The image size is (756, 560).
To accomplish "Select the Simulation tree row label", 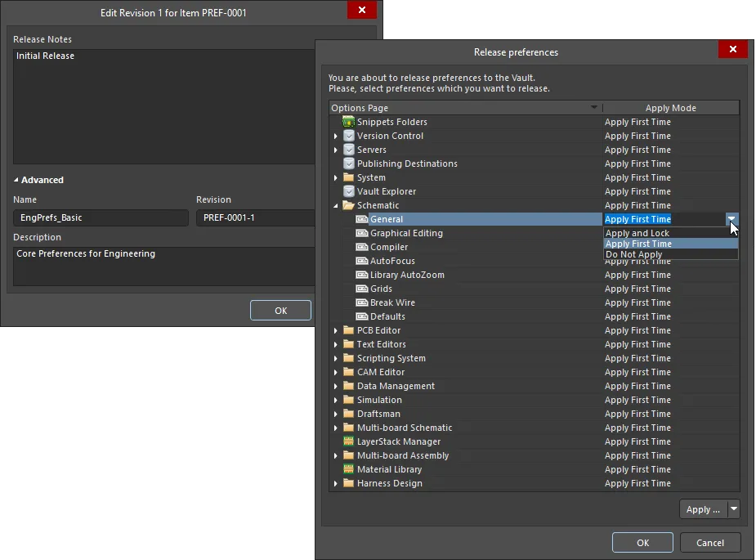I will [x=379, y=401].
